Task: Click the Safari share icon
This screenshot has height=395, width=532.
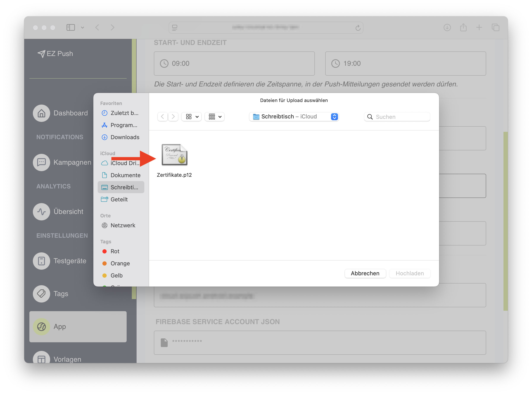Action: (463, 27)
